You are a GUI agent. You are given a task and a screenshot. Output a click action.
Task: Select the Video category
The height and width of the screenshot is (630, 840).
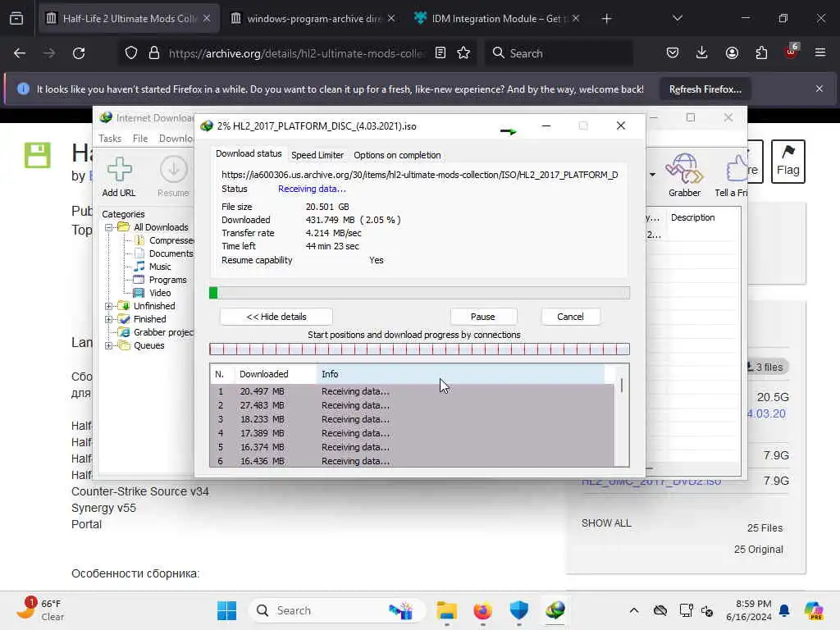(153, 293)
